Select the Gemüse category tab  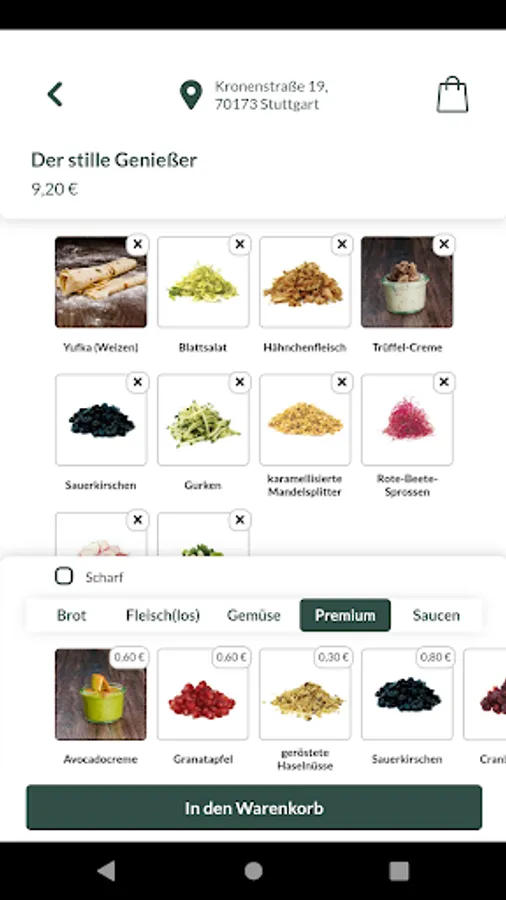(x=254, y=615)
